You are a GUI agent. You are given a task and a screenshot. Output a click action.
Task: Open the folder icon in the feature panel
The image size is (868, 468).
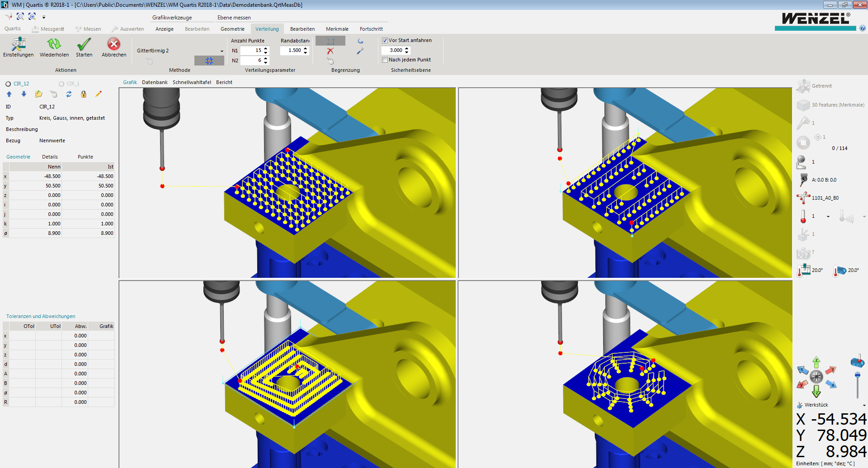point(38,94)
